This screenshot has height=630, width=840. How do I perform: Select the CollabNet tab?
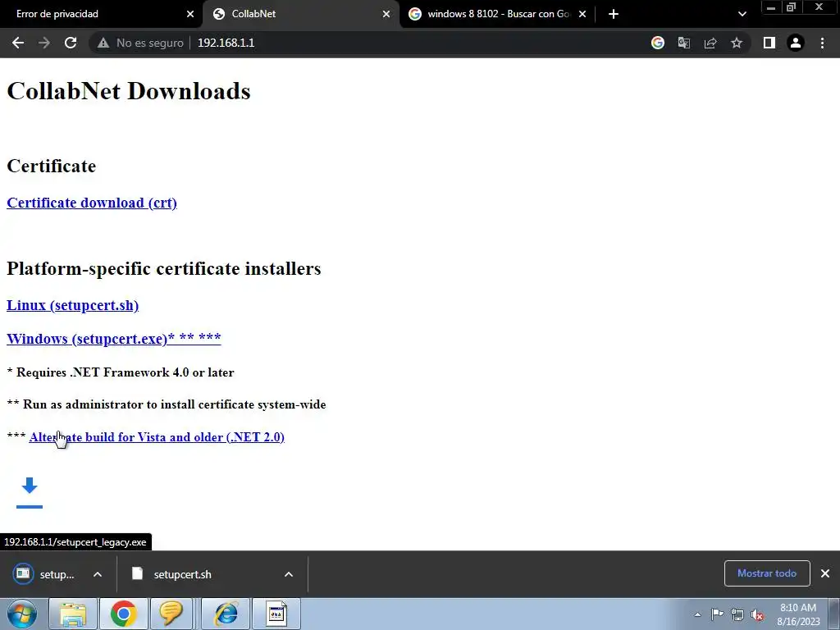coord(300,14)
